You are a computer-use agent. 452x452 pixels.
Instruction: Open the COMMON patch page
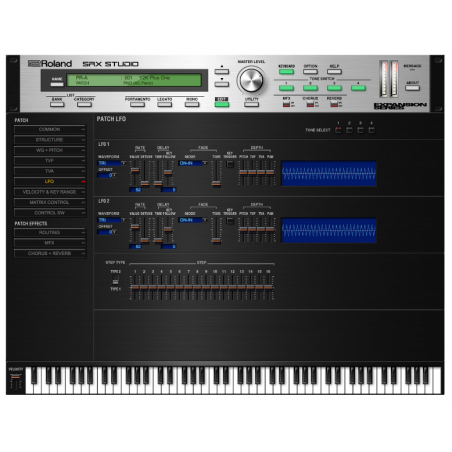50,129
